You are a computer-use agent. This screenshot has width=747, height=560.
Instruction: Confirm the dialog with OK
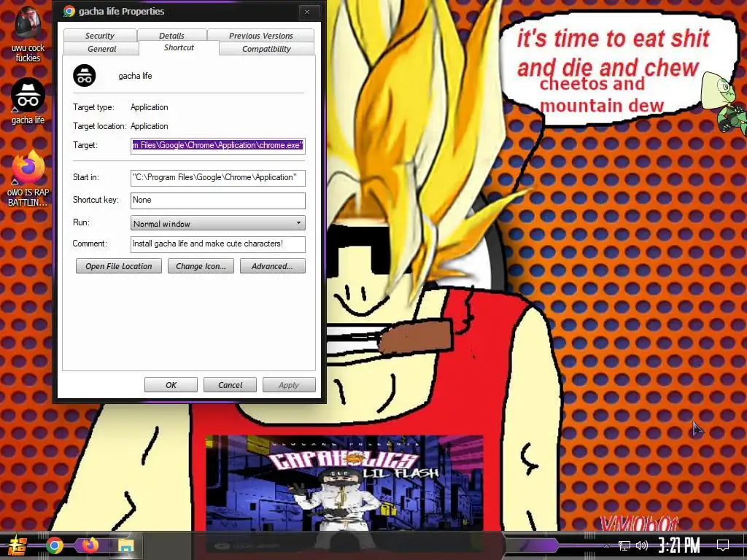pyautogui.click(x=171, y=385)
